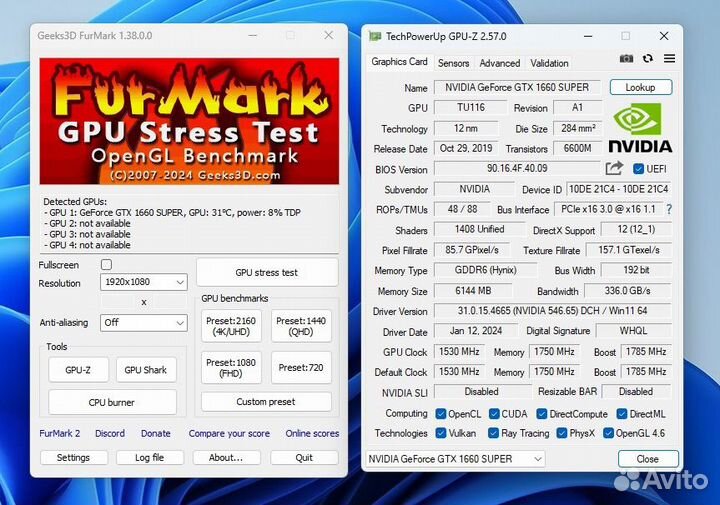The width and height of the screenshot is (720, 505).
Task: Run the Preset:1440 (QHD) benchmark
Action: coord(301,326)
